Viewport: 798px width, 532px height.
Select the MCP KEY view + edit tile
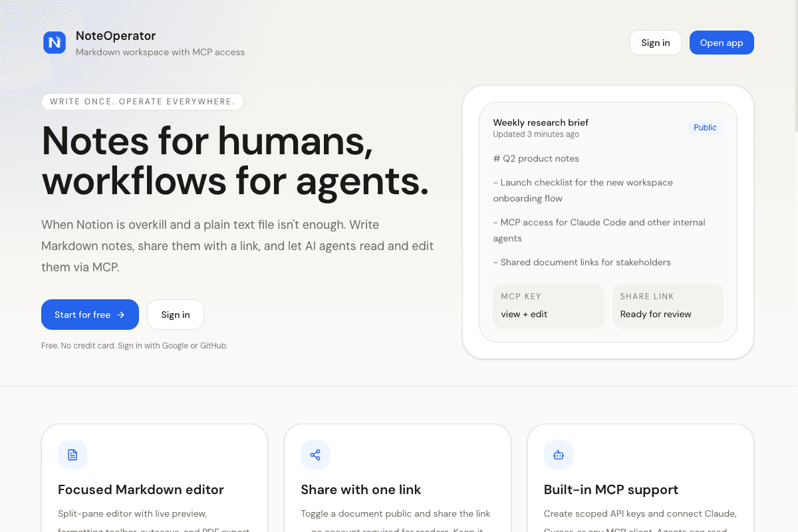click(x=548, y=306)
